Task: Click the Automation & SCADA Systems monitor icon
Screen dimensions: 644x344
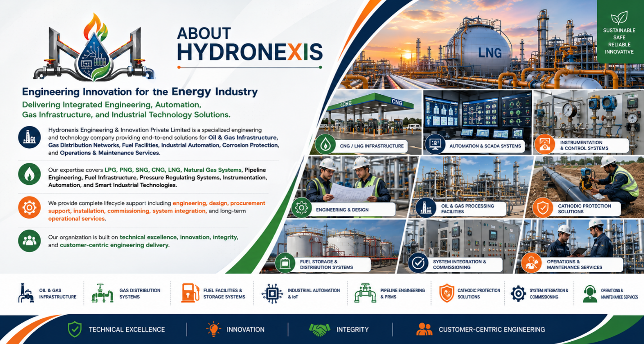Action: (435, 145)
